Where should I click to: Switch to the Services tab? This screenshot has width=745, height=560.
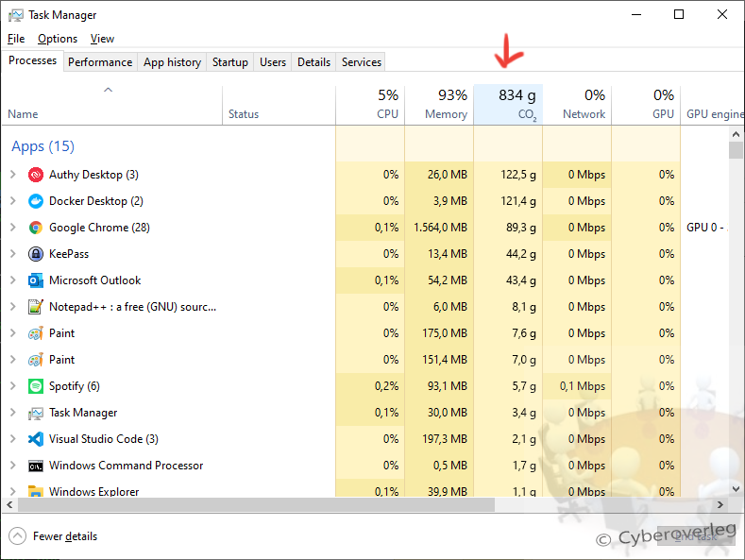pos(361,62)
